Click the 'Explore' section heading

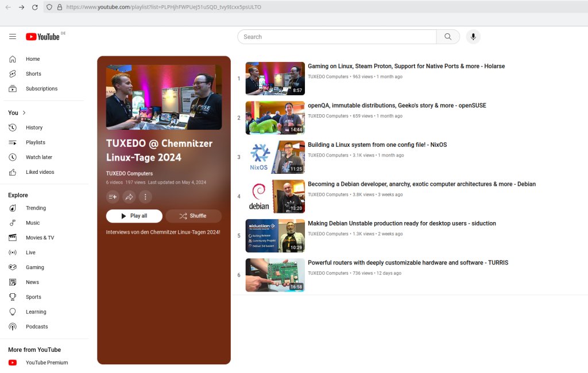pos(18,195)
